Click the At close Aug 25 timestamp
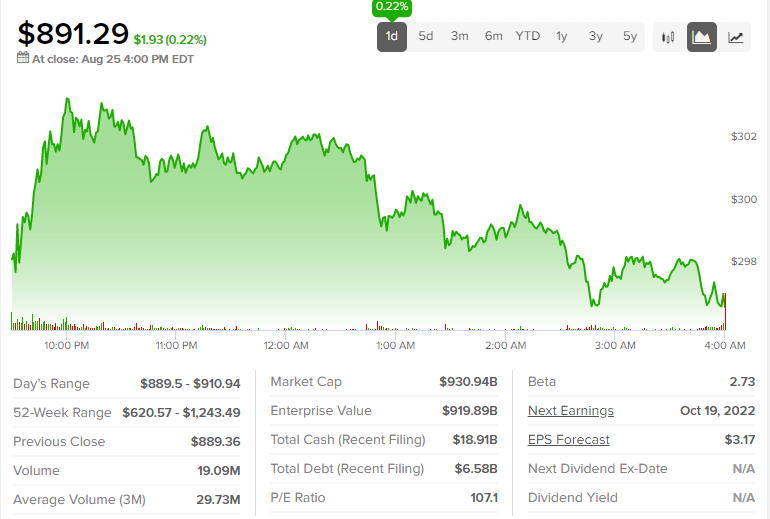Image resolution: width=770 pixels, height=519 pixels. (x=112, y=59)
